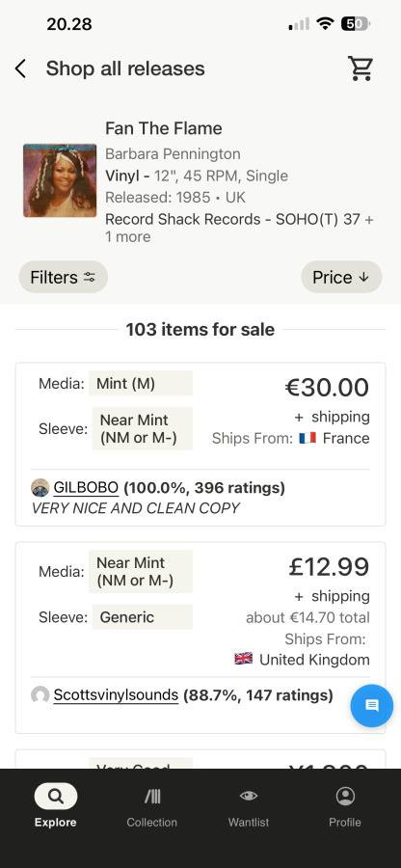Expand the '1 more' label info
The width and height of the screenshot is (401, 868).
pos(128,237)
